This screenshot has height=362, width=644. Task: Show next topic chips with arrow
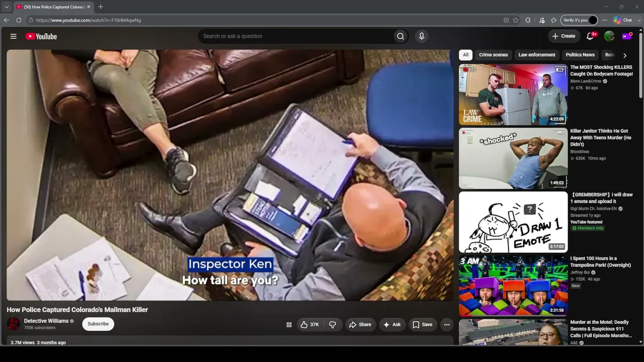[625, 55]
